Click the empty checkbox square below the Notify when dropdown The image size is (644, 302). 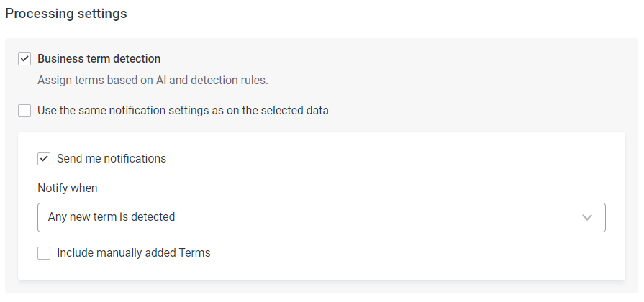point(44,253)
